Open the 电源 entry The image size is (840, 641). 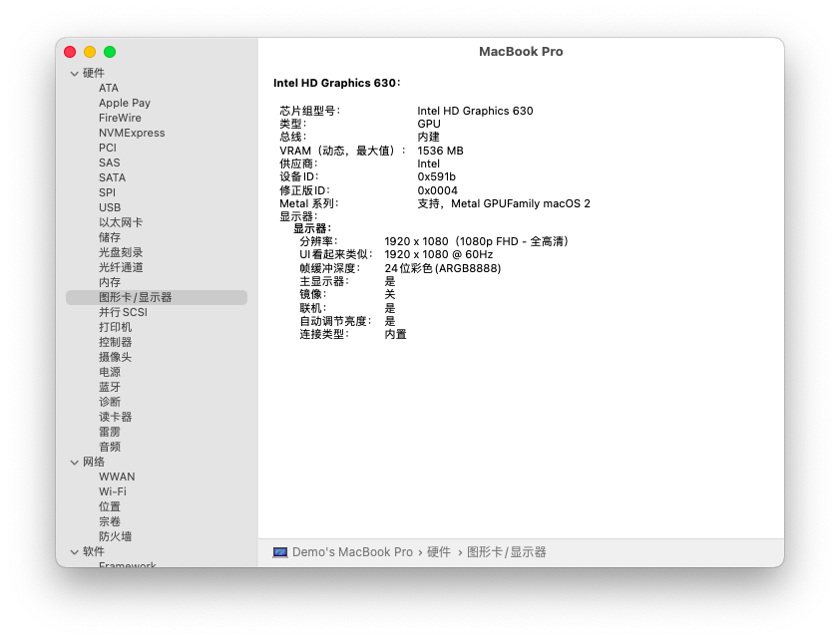(x=110, y=372)
